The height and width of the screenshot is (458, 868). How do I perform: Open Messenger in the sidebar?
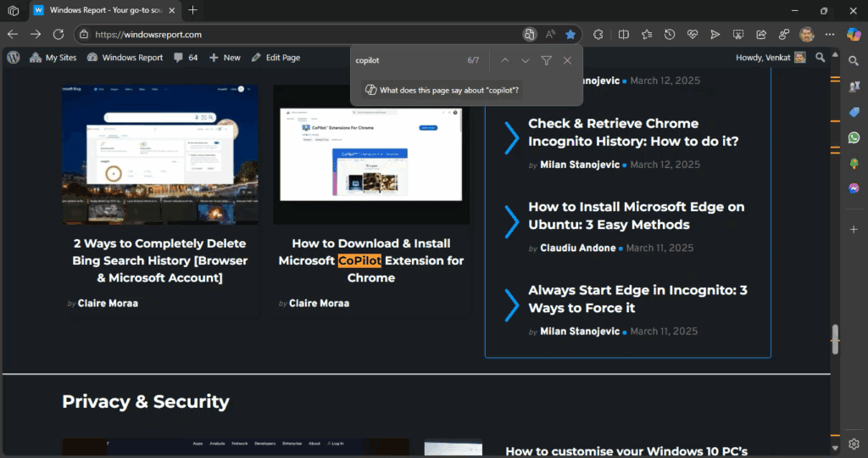[x=854, y=188]
